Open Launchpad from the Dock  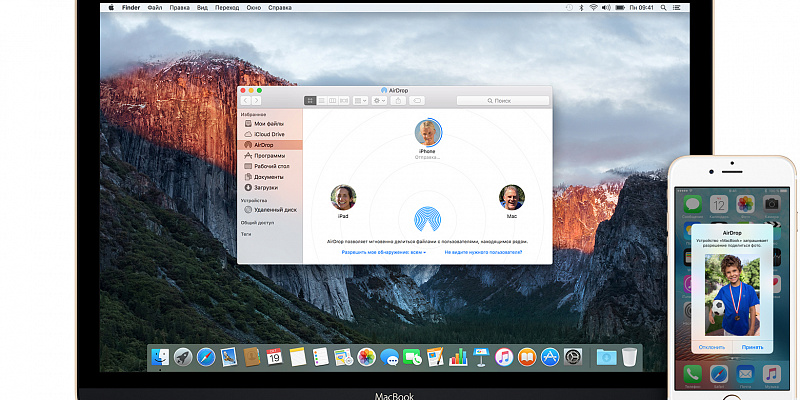pyautogui.click(x=184, y=357)
